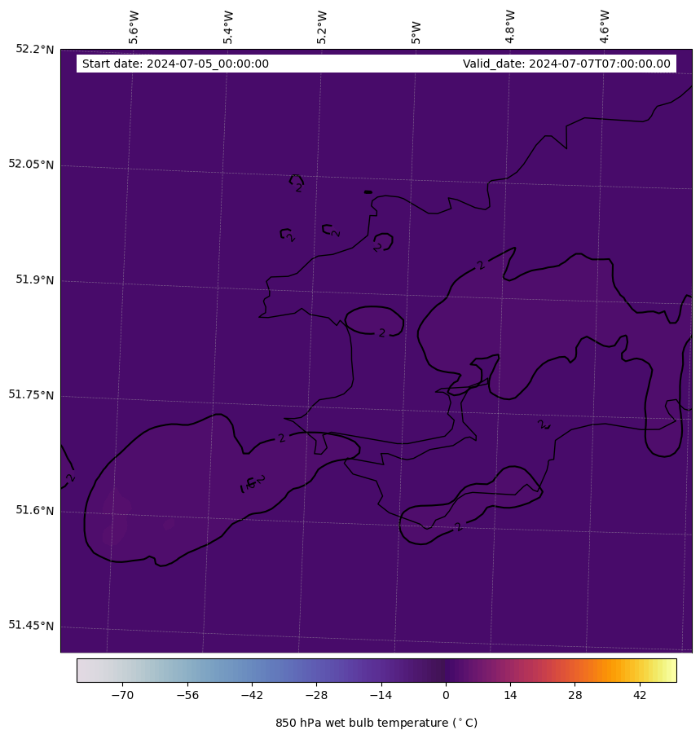Click the -42 colorbar tick label
The width and height of the screenshot is (700, 739).
(x=251, y=696)
